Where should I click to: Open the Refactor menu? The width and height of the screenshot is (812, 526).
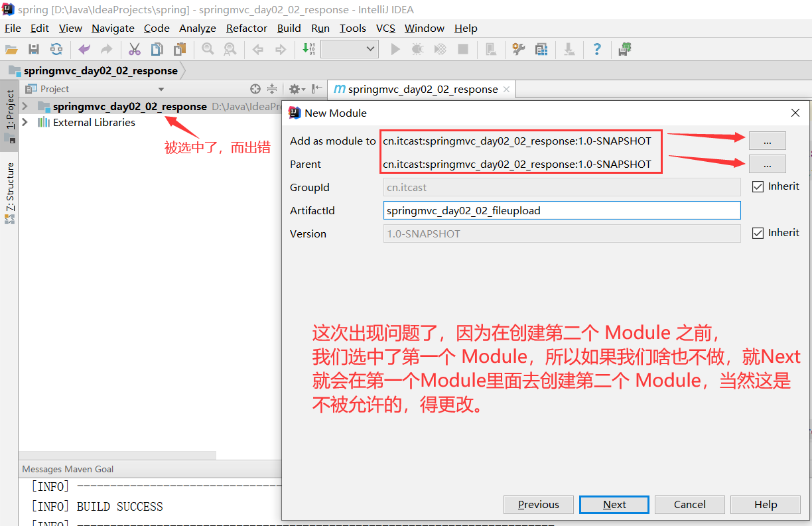tap(247, 28)
